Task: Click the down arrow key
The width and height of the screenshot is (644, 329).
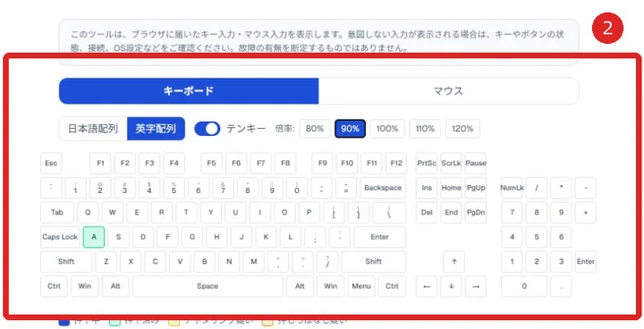Action: pos(451,286)
